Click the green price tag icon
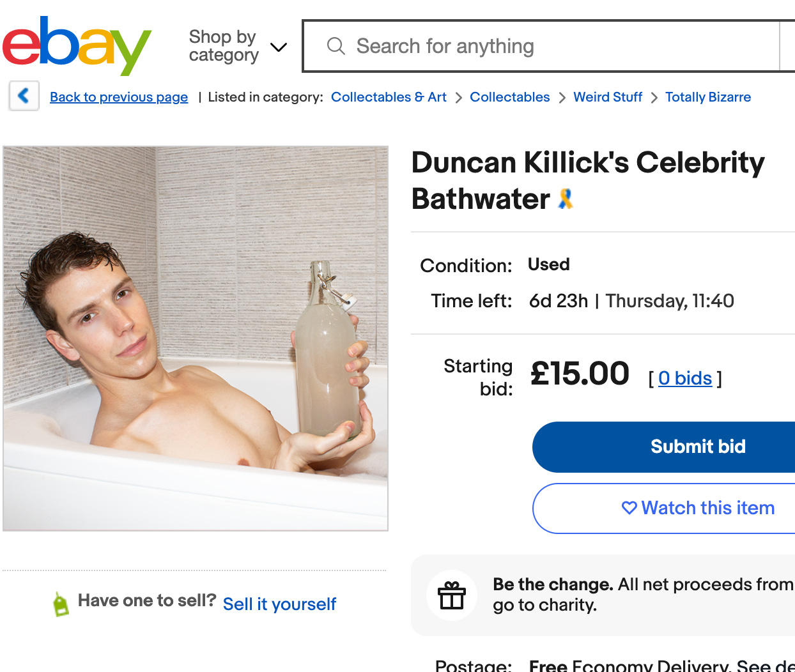Viewport: 795px width, 672px height. pyautogui.click(x=61, y=604)
